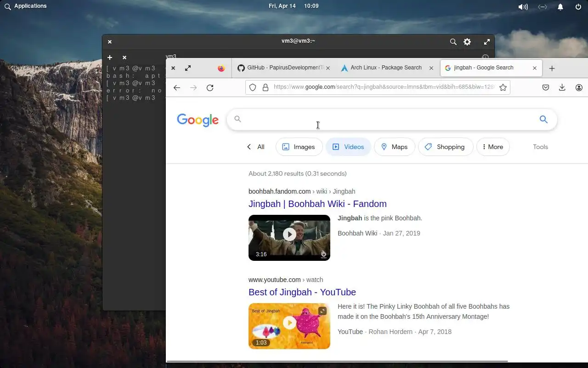Go back to the previous page in Firefox

177,87
